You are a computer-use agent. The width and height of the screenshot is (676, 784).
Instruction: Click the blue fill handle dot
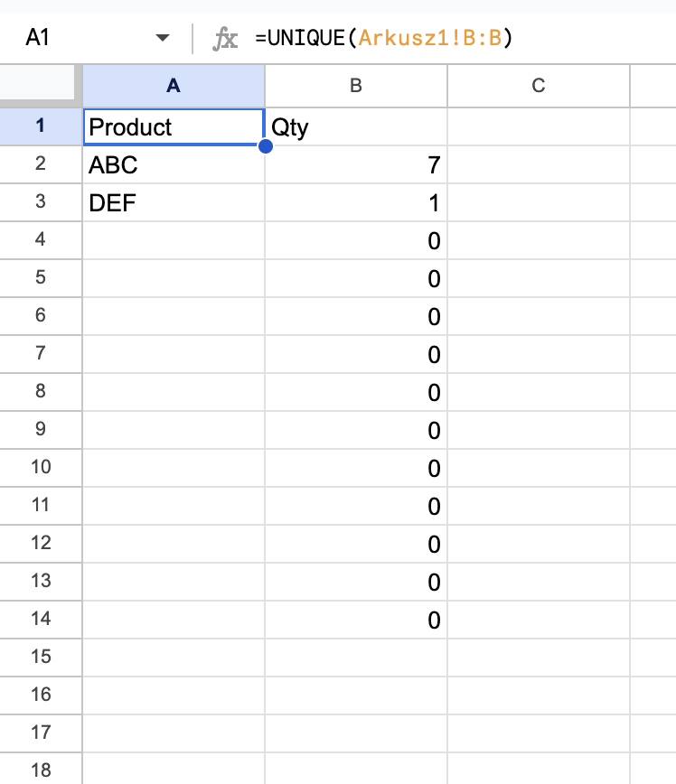(265, 145)
